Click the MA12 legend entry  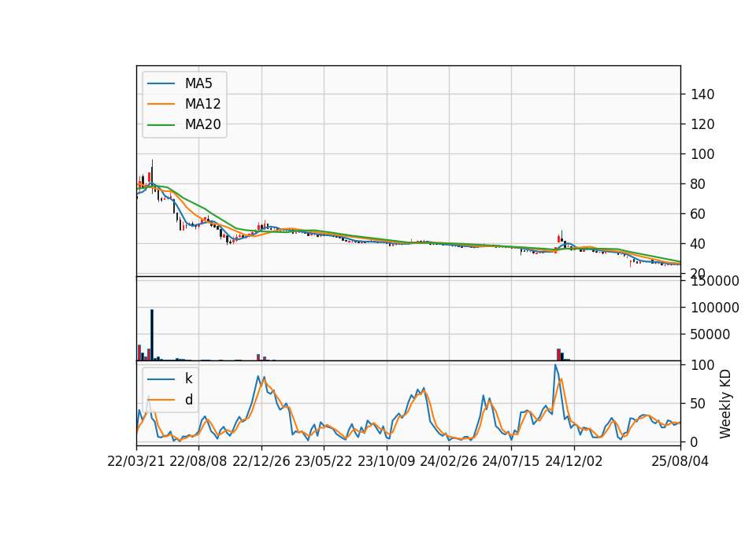point(183,104)
